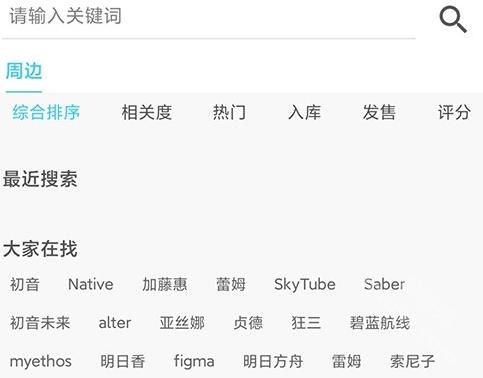Sort results by 相关度
483x378 pixels.
coord(147,112)
